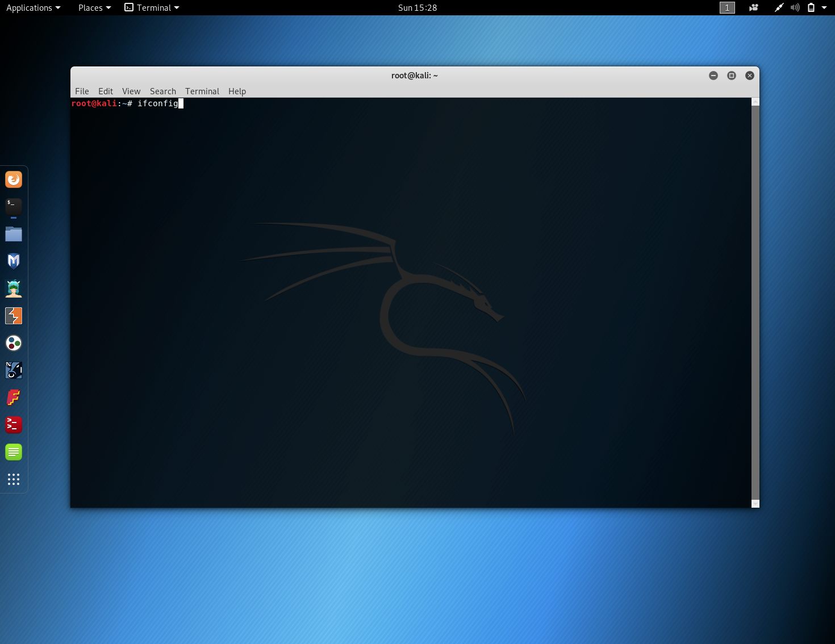
Task: Open the Search menu in the terminal
Action: click(x=162, y=91)
